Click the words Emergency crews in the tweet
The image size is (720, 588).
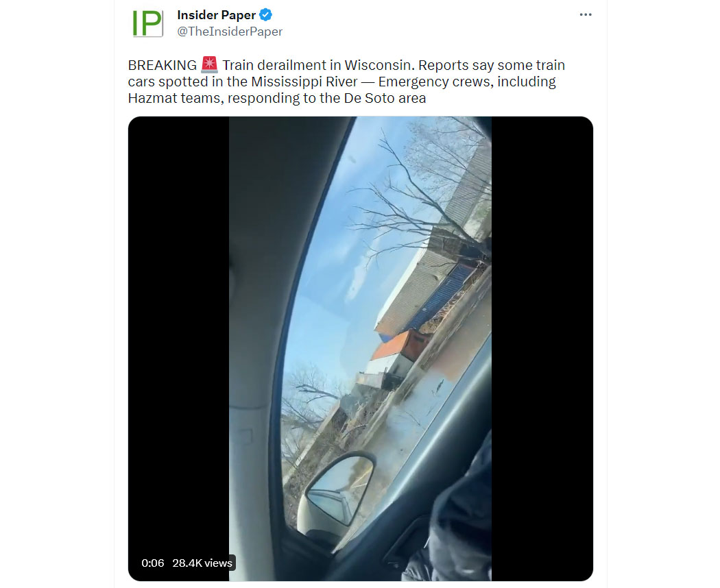tap(430, 82)
